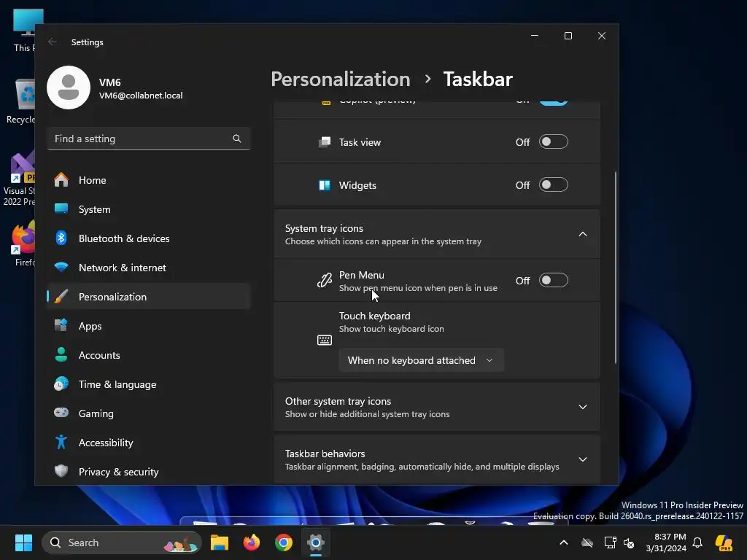Image resolution: width=747 pixels, height=560 pixels.
Task: Open Privacy & security settings
Action: 149,472
